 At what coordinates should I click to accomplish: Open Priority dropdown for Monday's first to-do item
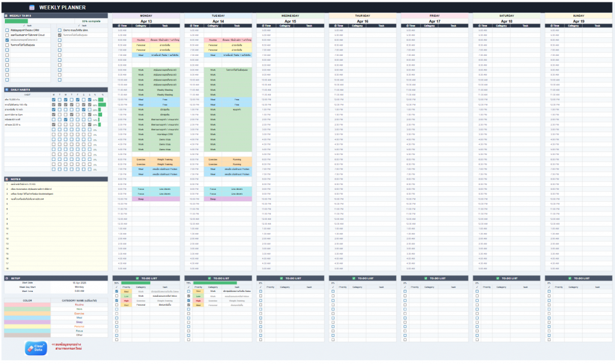click(x=126, y=291)
